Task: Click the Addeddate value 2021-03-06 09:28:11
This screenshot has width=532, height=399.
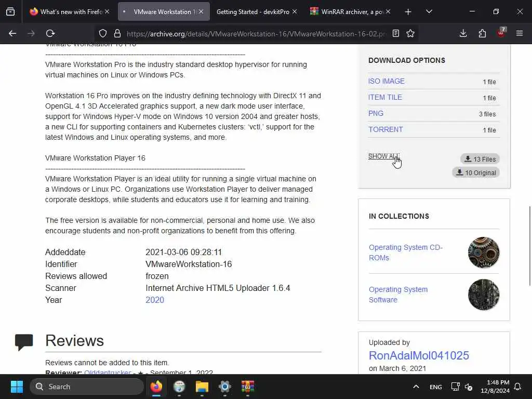Action: pyautogui.click(x=183, y=252)
